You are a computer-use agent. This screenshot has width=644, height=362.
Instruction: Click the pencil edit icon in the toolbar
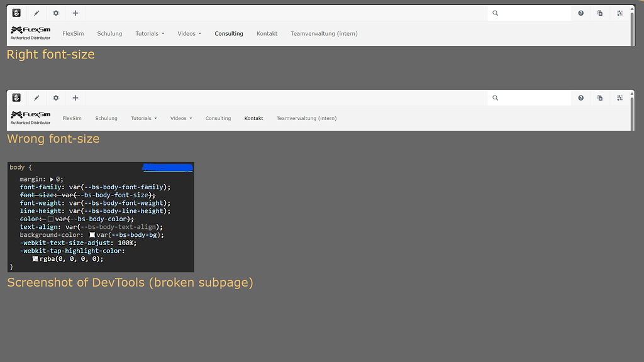click(x=36, y=13)
